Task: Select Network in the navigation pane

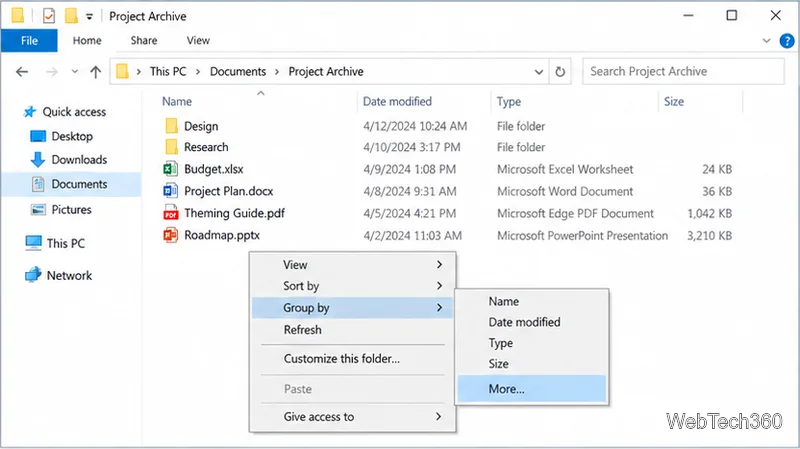Action: (x=69, y=276)
